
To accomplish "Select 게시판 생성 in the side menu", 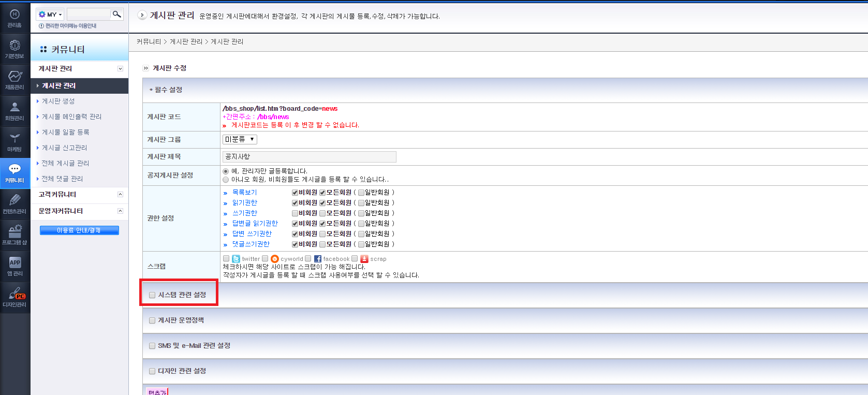I will point(58,101).
